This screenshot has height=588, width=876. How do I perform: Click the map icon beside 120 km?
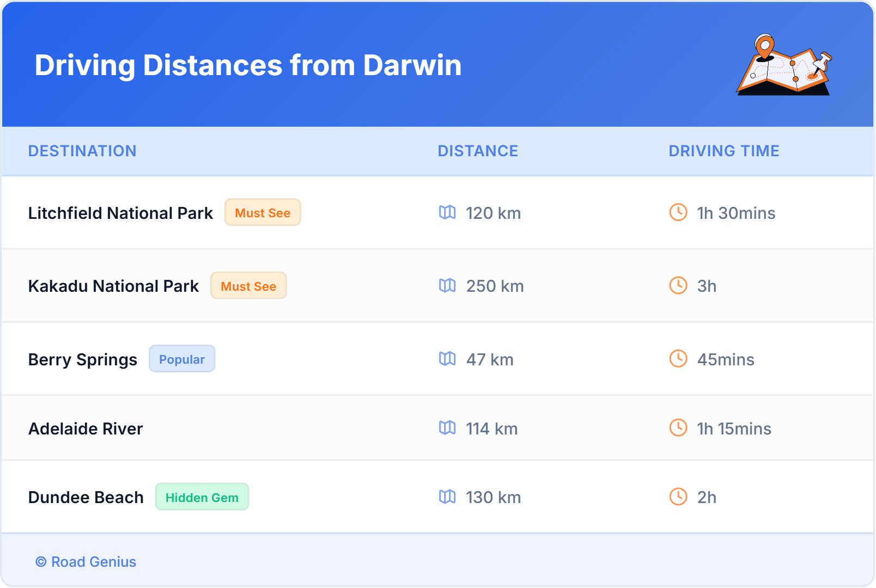[x=447, y=212]
